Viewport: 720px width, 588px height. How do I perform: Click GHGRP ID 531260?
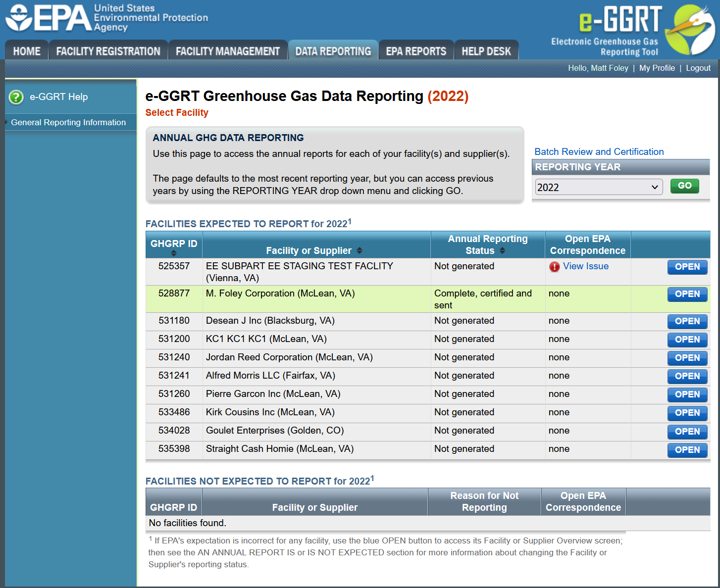pos(174,393)
